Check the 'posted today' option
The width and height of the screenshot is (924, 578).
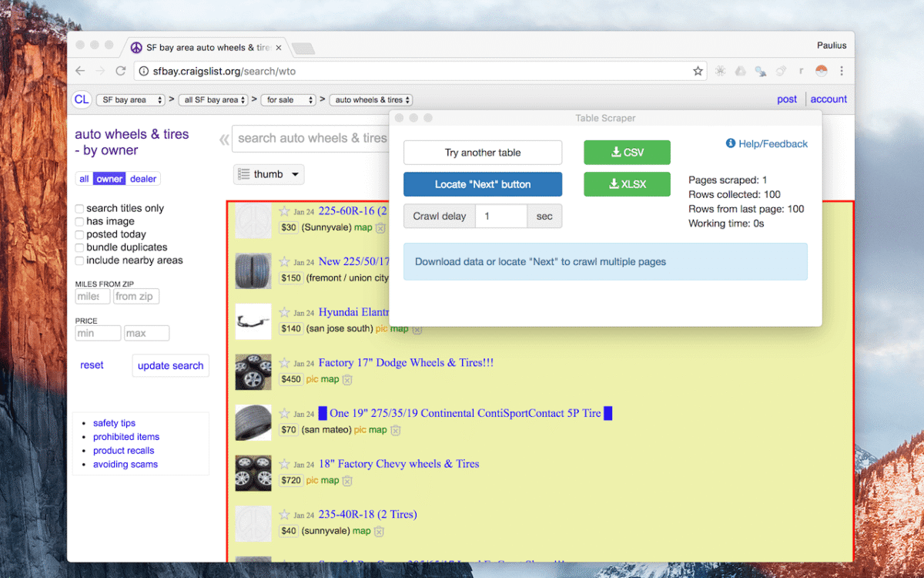pos(79,234)
